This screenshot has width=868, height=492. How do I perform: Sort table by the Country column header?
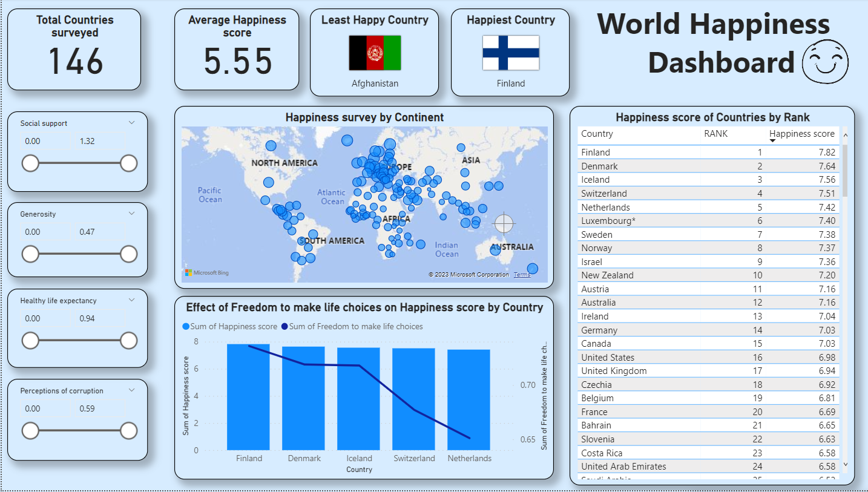tap(597, 134)
